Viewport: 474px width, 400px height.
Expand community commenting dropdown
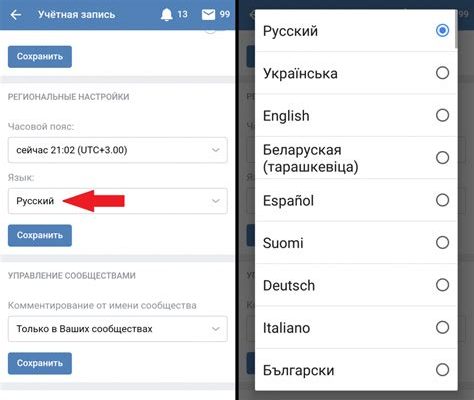click(118, 329)
